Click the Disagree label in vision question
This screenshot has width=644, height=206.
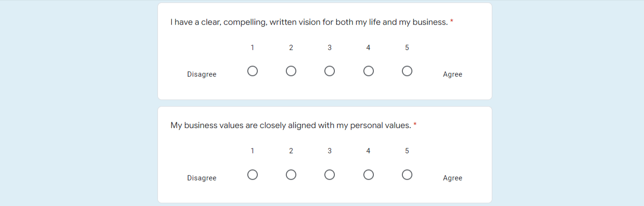pyautogui.click(x=202, y=74)
